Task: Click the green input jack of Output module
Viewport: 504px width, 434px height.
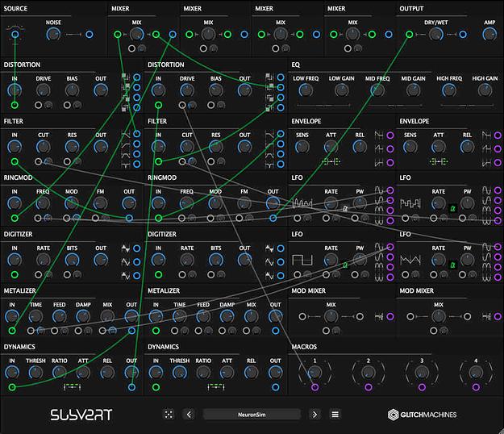Action: tap(409, 35)
